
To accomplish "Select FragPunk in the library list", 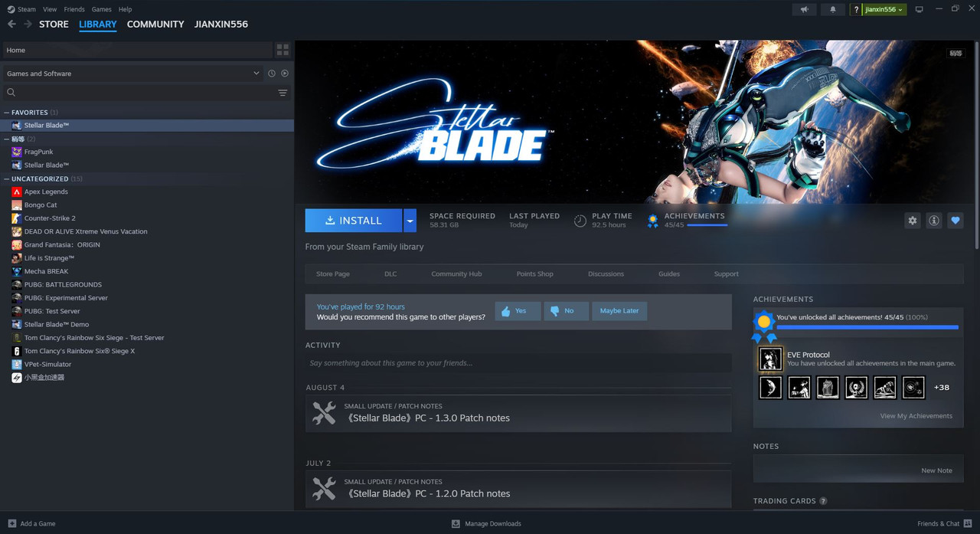I will (x=39, y=152).
